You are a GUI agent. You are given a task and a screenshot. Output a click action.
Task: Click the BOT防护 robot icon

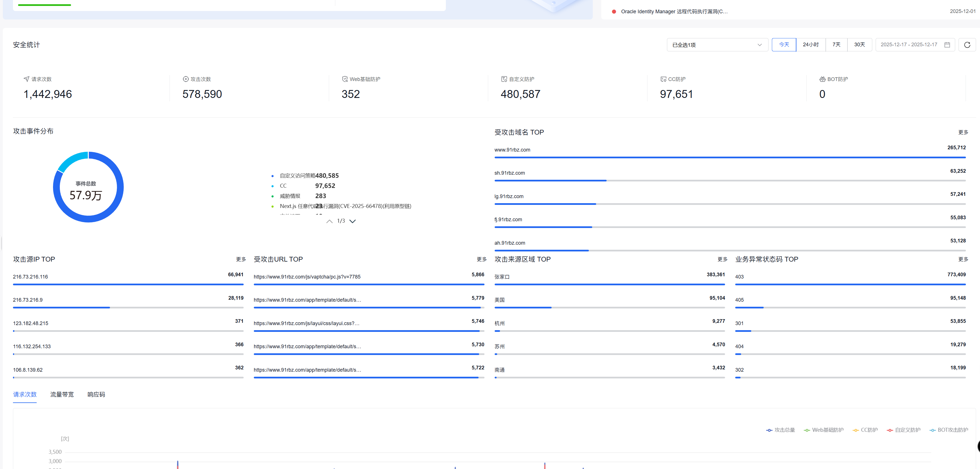pos(822,79)
